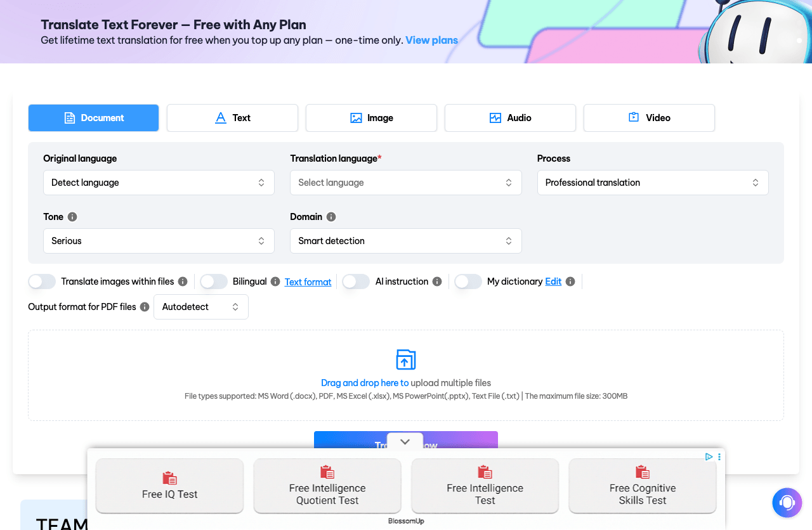Click the ad choices triangle icon
This screenshot has height=530, width=812.
coord(709,456)
